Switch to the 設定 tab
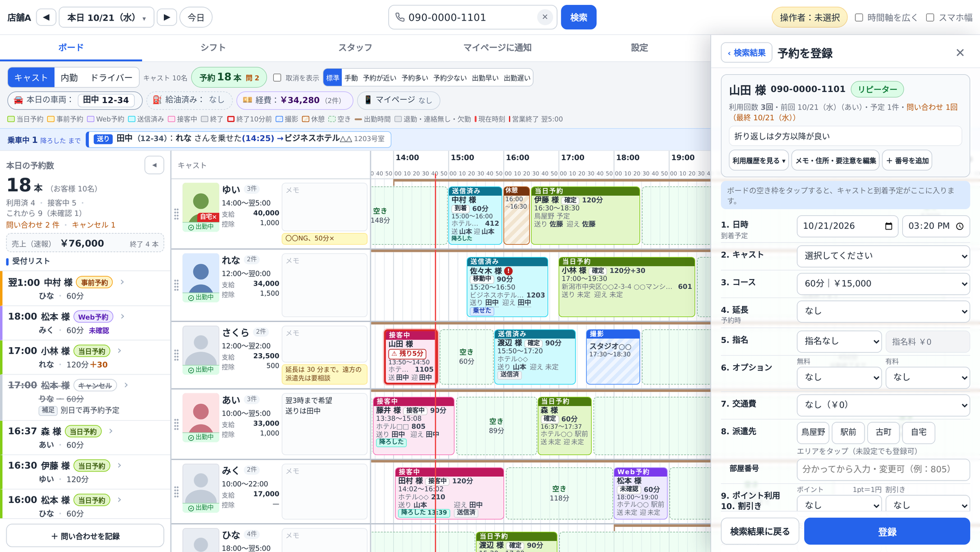This screenshot has width=980, height=552. coord(639,47)
